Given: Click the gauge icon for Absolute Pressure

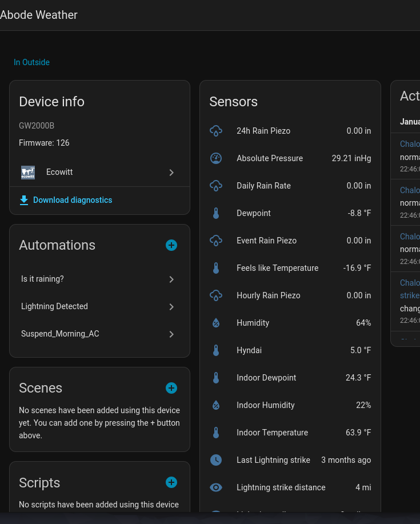Looking at the screenshot, I should coord(216,158).
